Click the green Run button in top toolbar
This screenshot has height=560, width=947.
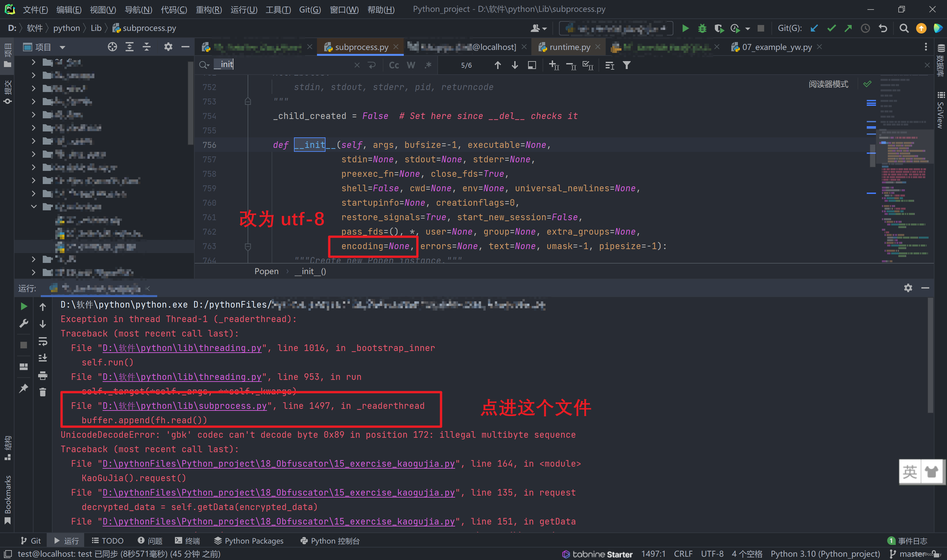(x=685, y=28)
